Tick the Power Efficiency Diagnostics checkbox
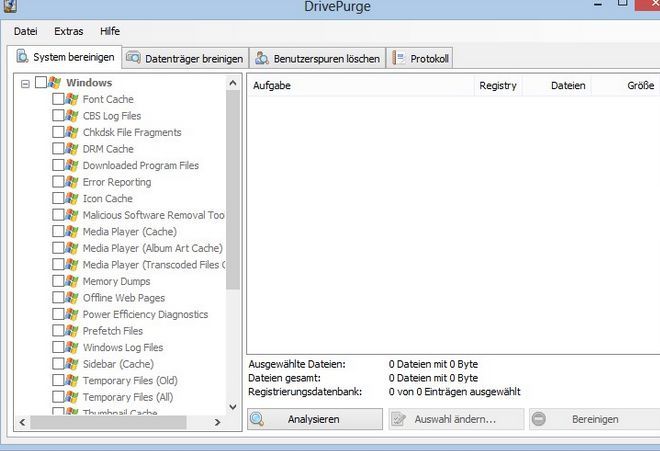660x451 pixels. click(58, 314)
